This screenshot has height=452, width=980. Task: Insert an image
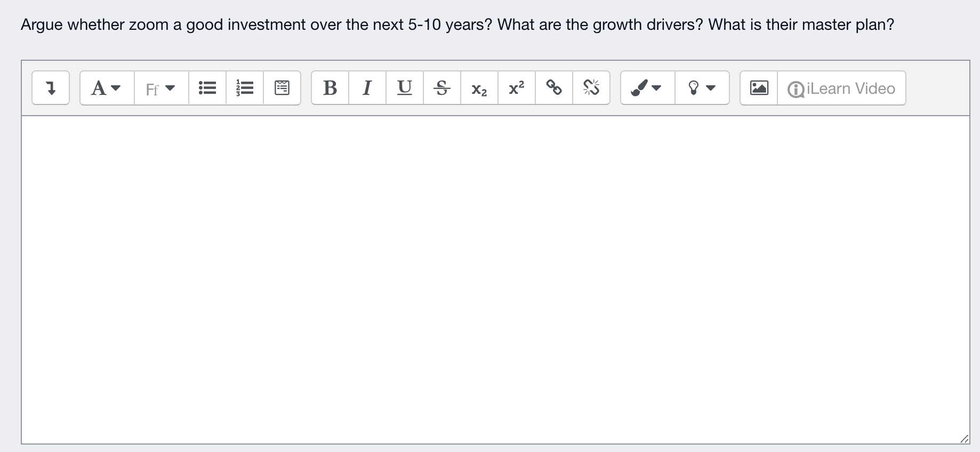759,88
